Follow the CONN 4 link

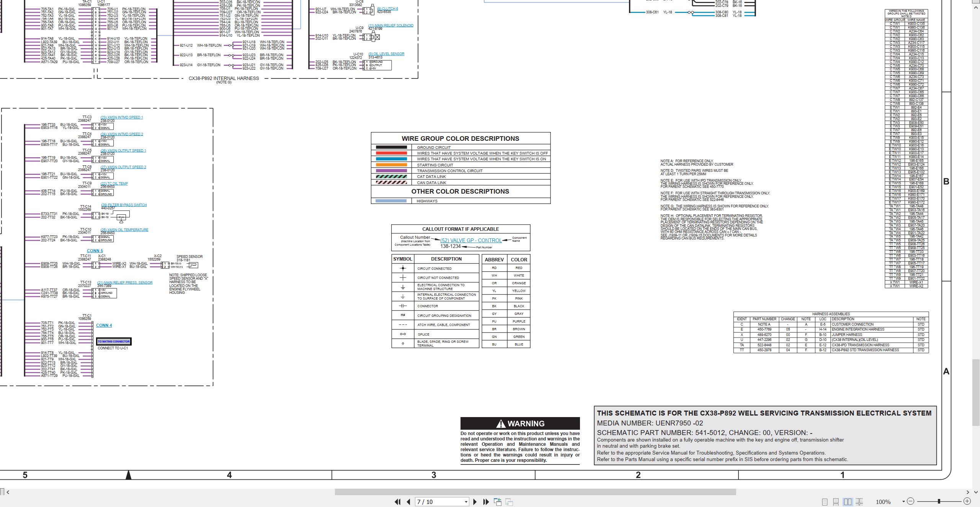pos(104,325)
